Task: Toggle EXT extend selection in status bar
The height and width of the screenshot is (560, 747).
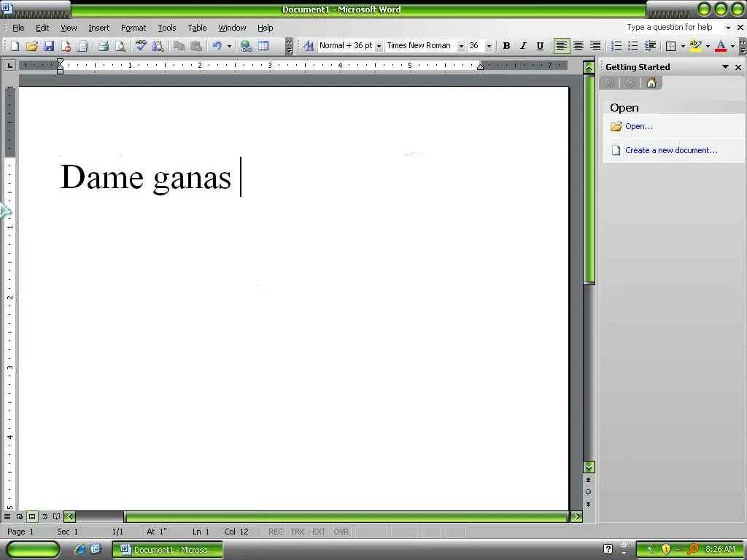Action: coord(319,532)
